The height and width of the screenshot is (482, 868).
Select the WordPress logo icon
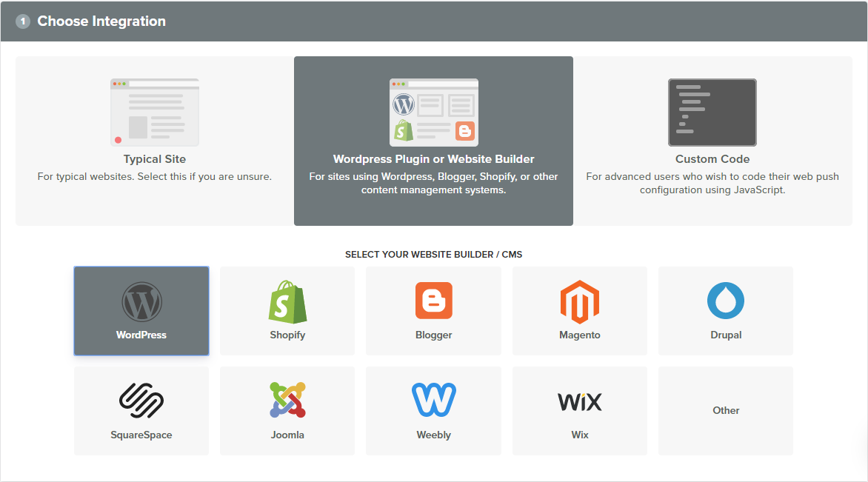(x=141, y=301)
